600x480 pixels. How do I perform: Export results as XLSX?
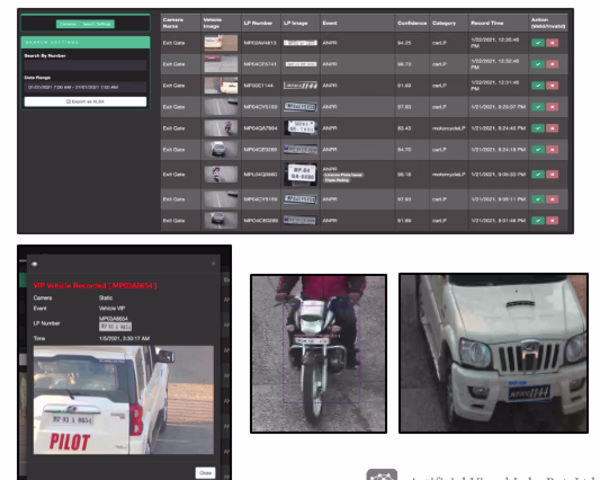(x=85, y=101)
